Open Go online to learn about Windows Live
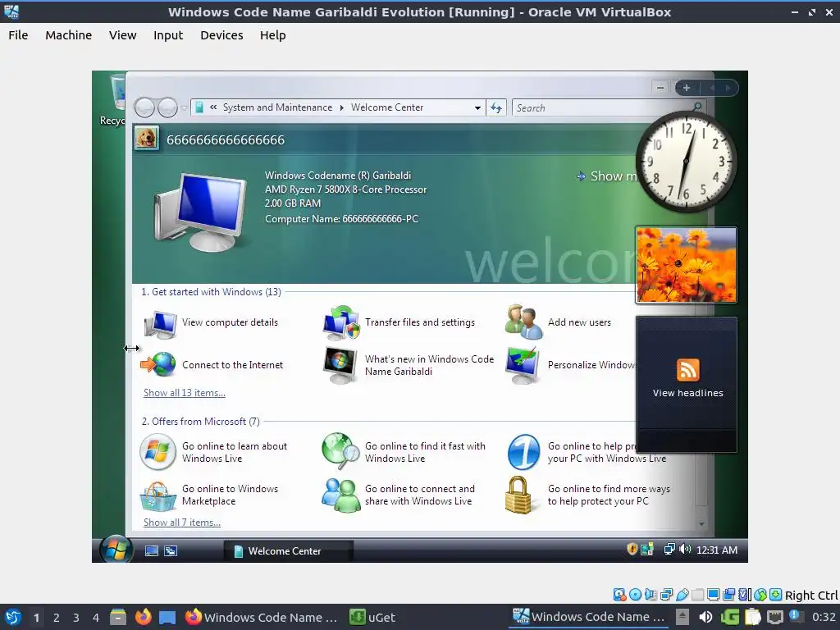Screen dimensions: 840x630 pos(214,452)
